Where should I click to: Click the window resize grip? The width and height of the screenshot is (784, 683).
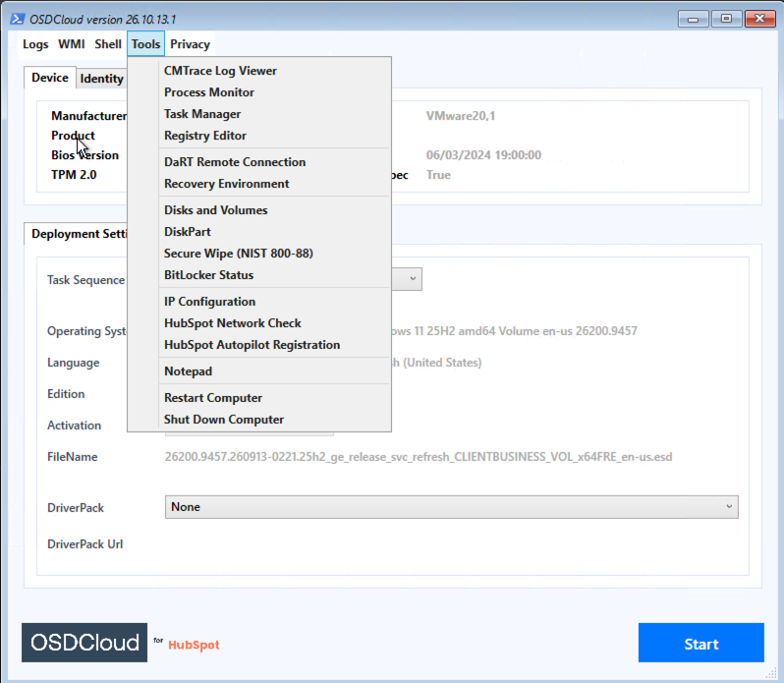tap(770, 673)
